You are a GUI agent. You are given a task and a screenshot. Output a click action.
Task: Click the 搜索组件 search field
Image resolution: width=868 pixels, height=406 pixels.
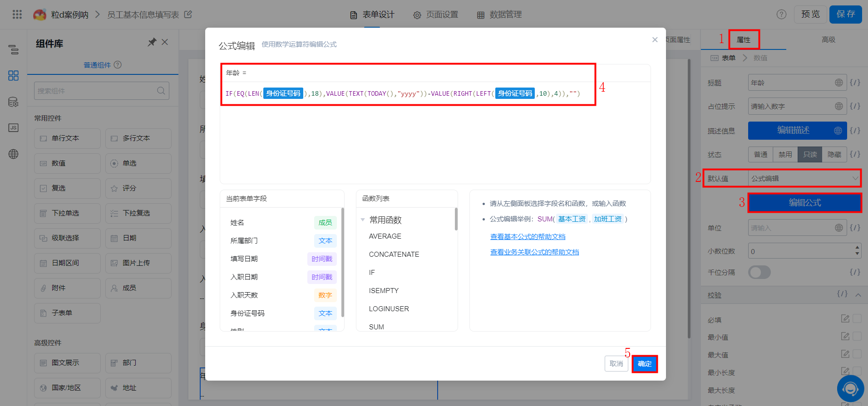pos(96,91)
